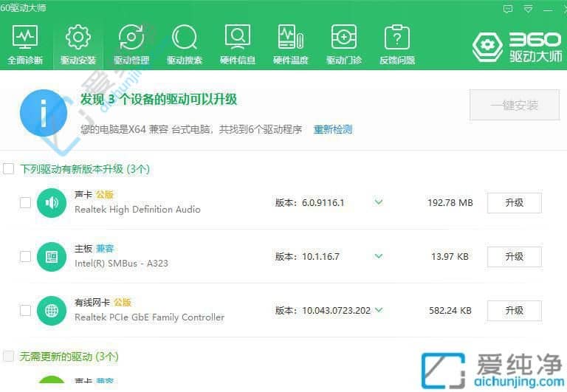Viewport: 567px width, 392px height.
Task: Toggle the 无需更新的驱动 checkbox
Action: pos(8,357)
